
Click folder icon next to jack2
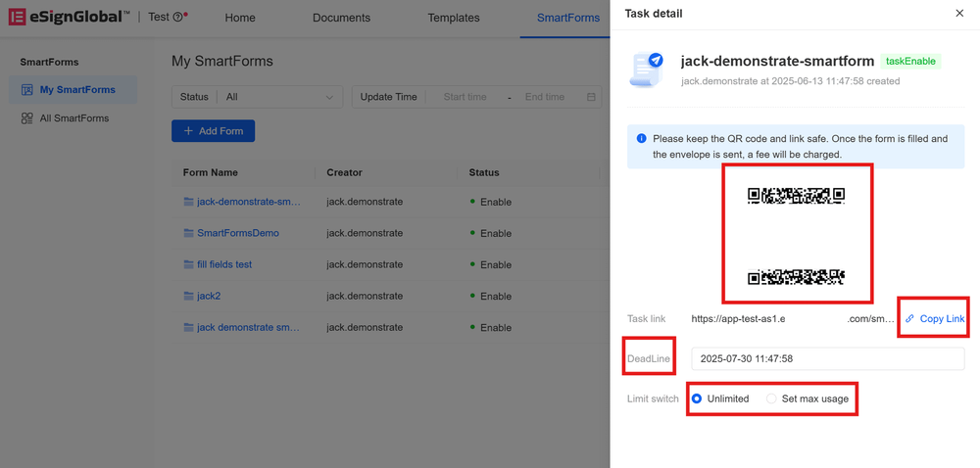(189, 296)
